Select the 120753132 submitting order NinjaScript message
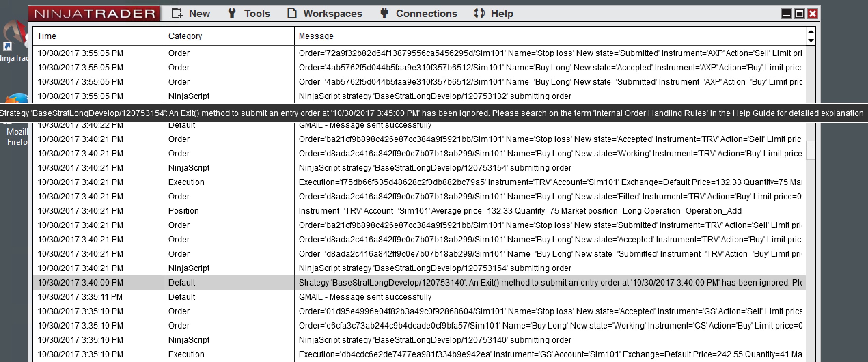This screenshot has height=362, width=868. pyautogui.click(x=435, y=96)
